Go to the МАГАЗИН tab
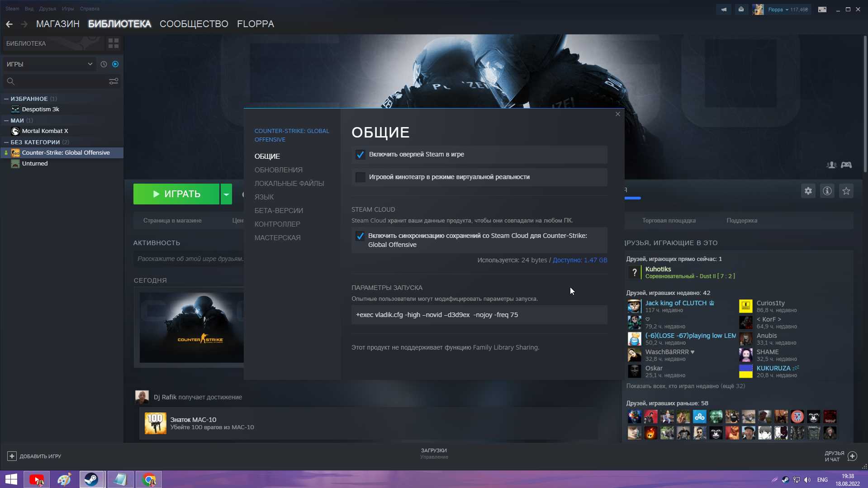This screenshot has height=488, width=868. (58, 24)
